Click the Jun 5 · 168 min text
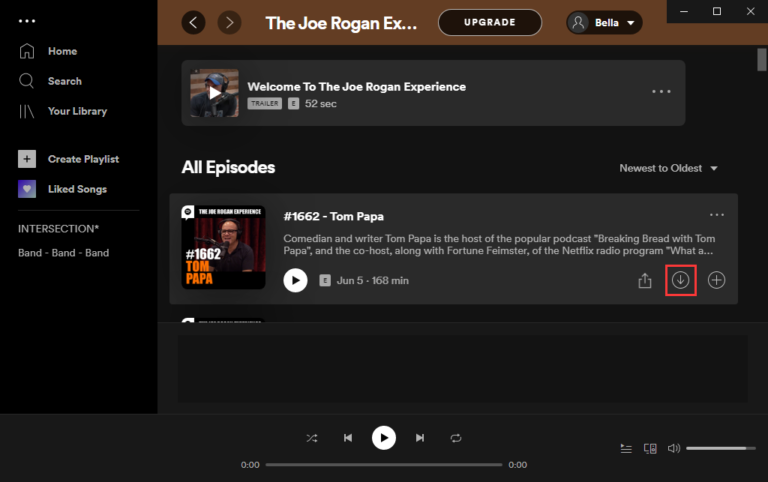Image resolution: width=768 pixels, height=482 pixels. 373,281
